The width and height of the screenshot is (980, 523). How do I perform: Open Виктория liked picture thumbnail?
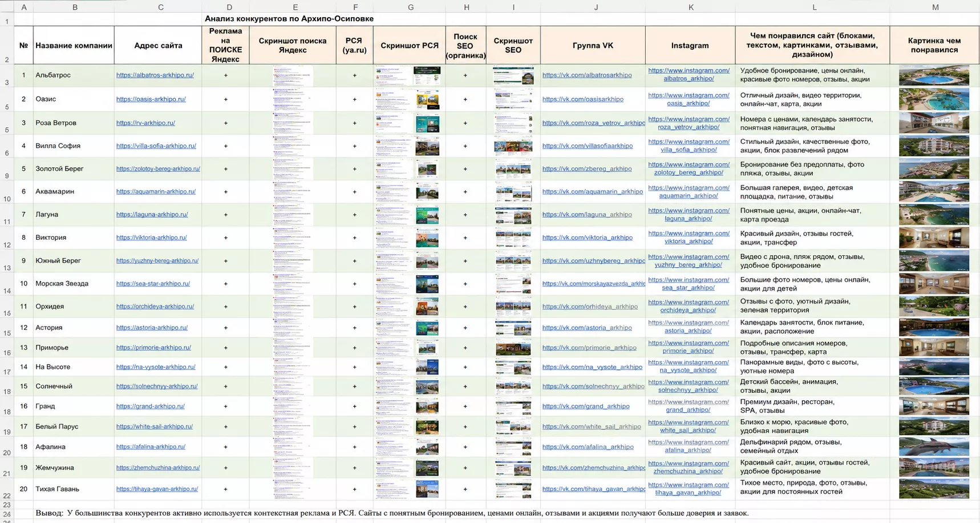coord(934,238)
